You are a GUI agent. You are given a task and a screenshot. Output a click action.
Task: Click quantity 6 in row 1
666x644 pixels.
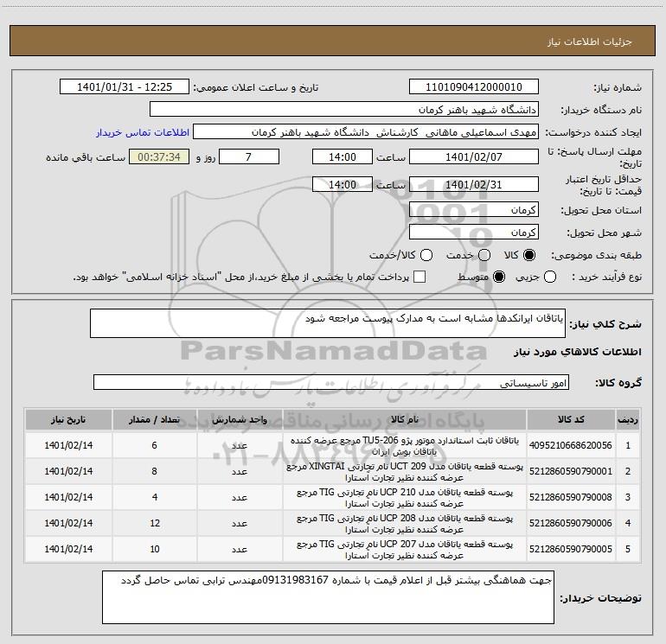click(x=155, y=445)
